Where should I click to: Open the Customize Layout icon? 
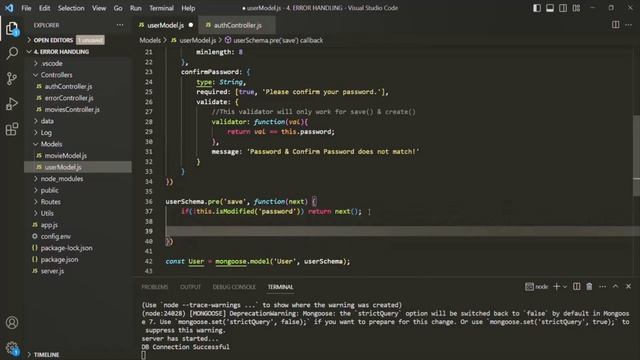pyautogui.click(x=576, y=8)
